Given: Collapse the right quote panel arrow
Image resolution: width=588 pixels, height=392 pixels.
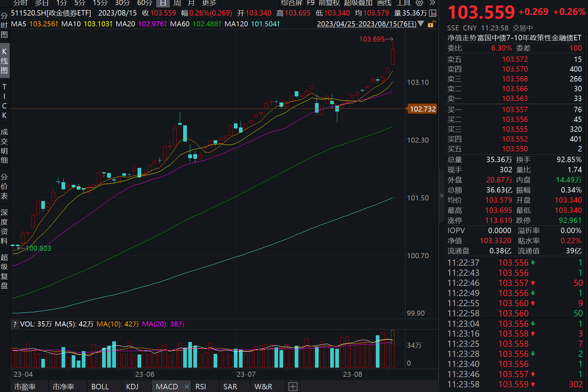Looking at the screenshot, I should pos(441,196).
